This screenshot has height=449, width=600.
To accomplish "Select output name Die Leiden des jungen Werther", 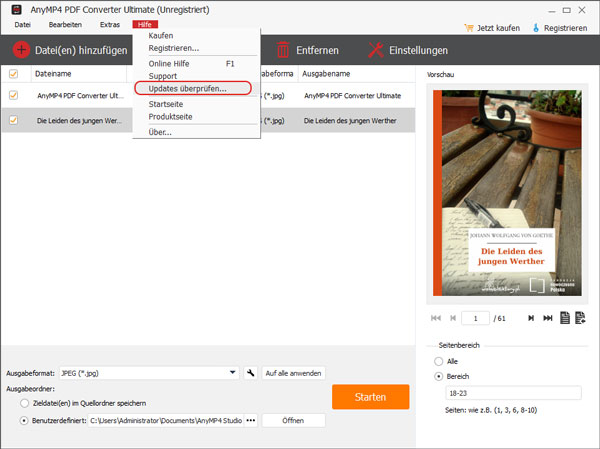I will click(x=350, y=121).
